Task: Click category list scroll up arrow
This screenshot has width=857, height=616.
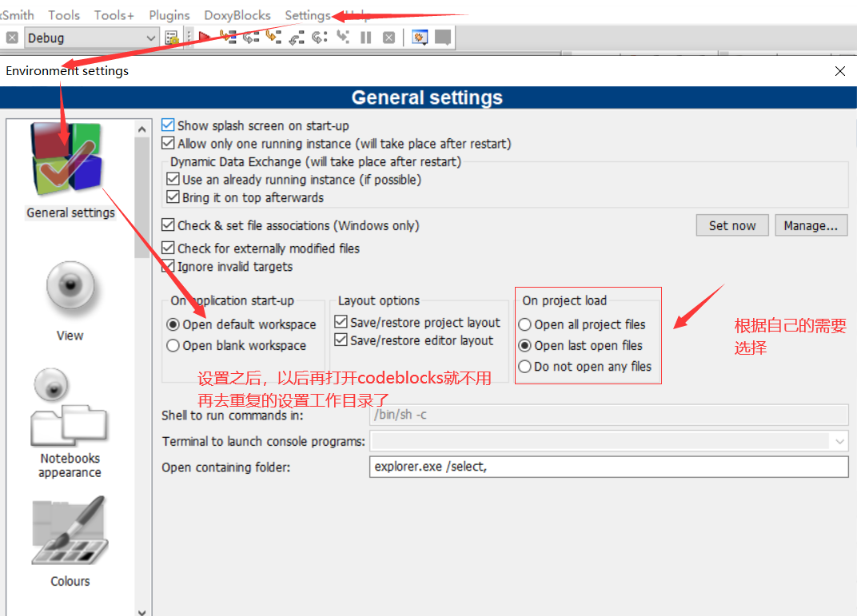Action: pyautogui.click(x=142, y=129)
